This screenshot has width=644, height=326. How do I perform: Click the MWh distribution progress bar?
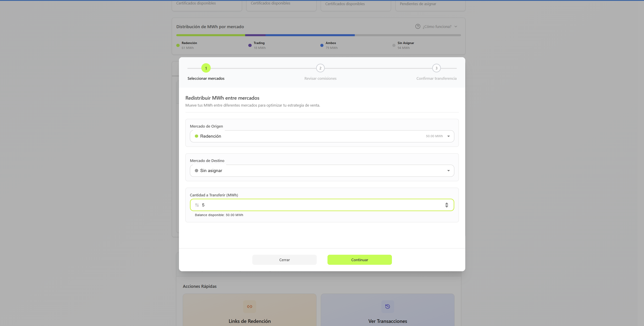pos(318,35)
